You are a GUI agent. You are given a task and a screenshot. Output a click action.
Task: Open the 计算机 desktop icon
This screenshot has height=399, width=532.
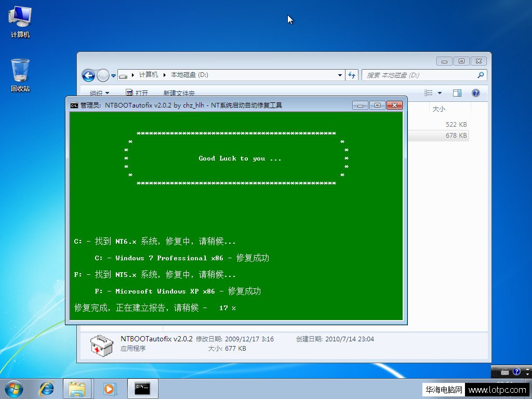pos(20,22)
